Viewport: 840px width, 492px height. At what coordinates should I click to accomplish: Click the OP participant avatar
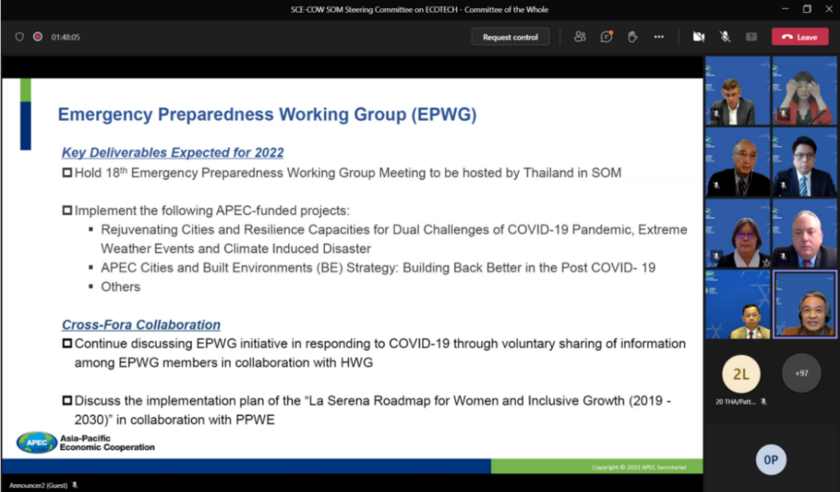point(771,460)
